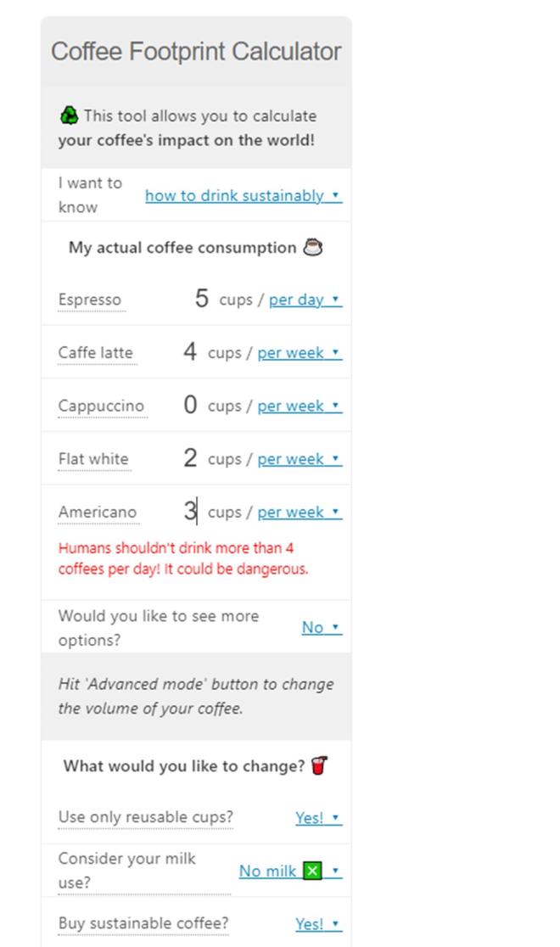This screenshot has width=560, height=947.
Task: Change sustainable coffee 'Yes!' option
Action: coord(317,923)
